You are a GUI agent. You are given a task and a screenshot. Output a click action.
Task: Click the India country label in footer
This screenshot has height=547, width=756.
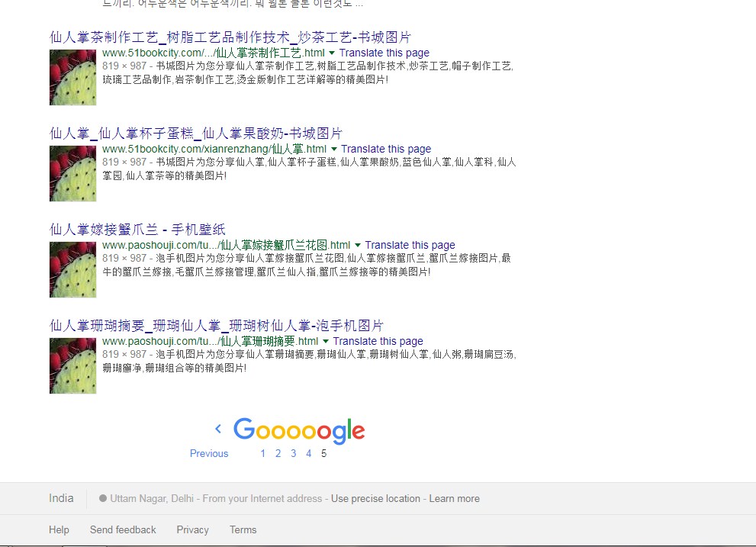(61, 498)
